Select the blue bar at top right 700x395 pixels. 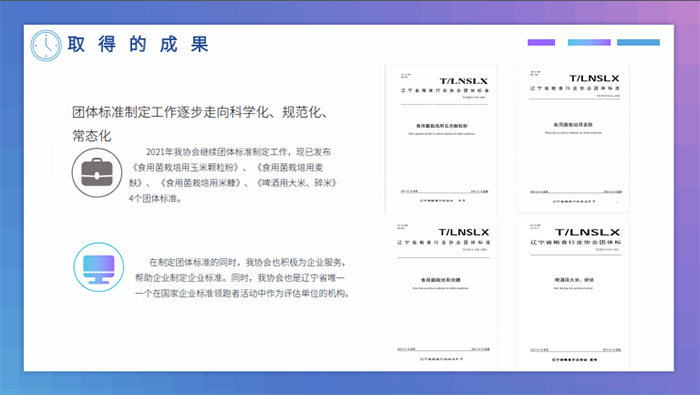[638, 42]
